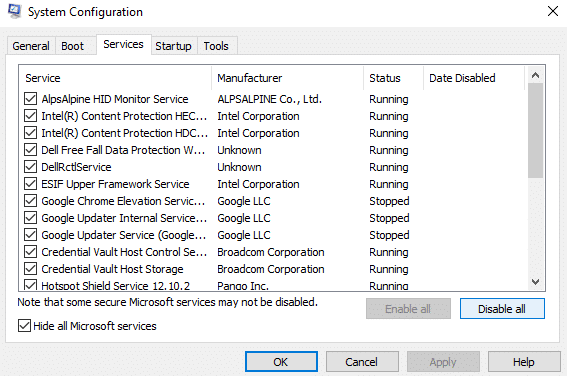
Task: Click Stopped status of Google Chrome Elevation Service
Action: [389, 201]
